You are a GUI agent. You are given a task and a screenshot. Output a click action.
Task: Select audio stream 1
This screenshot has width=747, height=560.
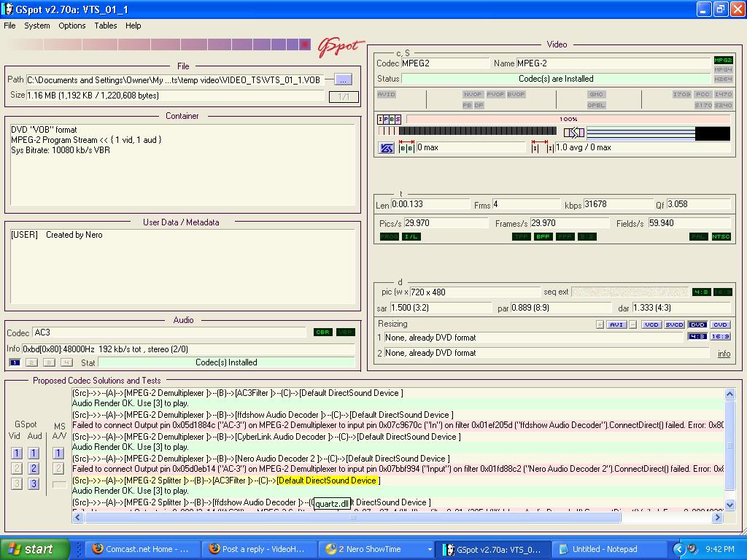15,363
